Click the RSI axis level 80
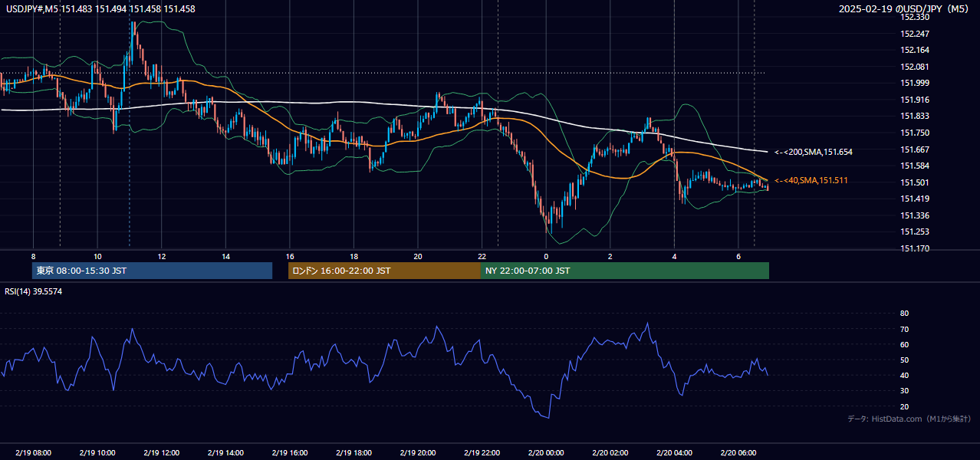 pos(904,314)
